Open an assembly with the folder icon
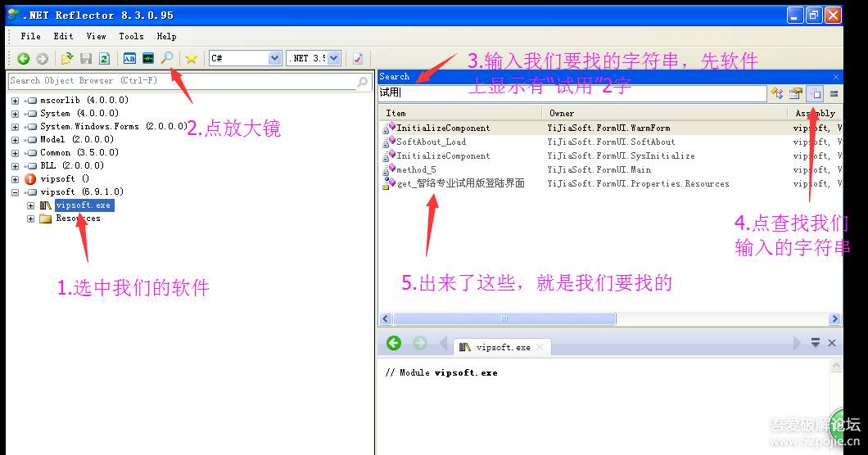This screenshot has width=868, height=455. [67, 58]
